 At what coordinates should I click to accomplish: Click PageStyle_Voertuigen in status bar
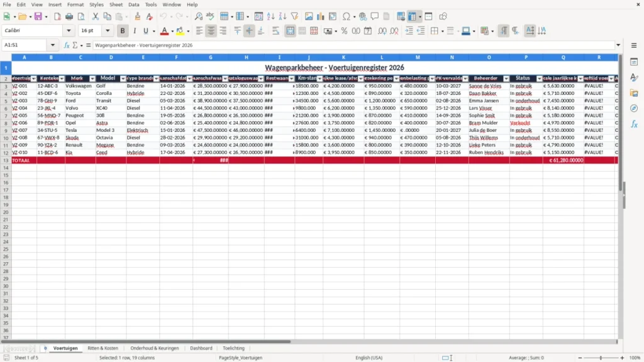[x=241, y=358]
